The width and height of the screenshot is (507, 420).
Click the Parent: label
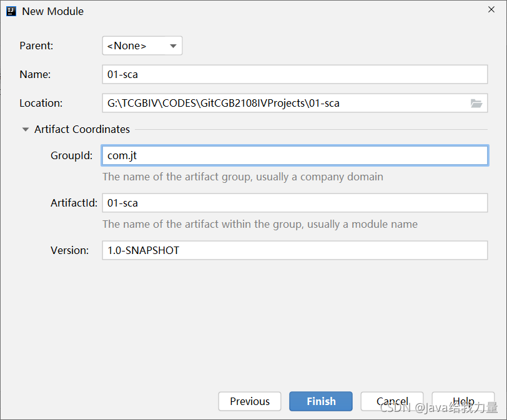(x=36, y=46)
